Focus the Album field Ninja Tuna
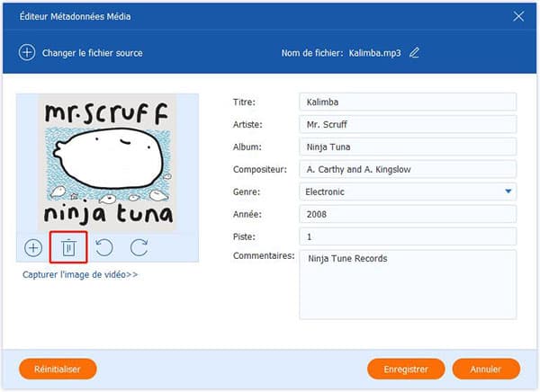 (x=408, y=147)
